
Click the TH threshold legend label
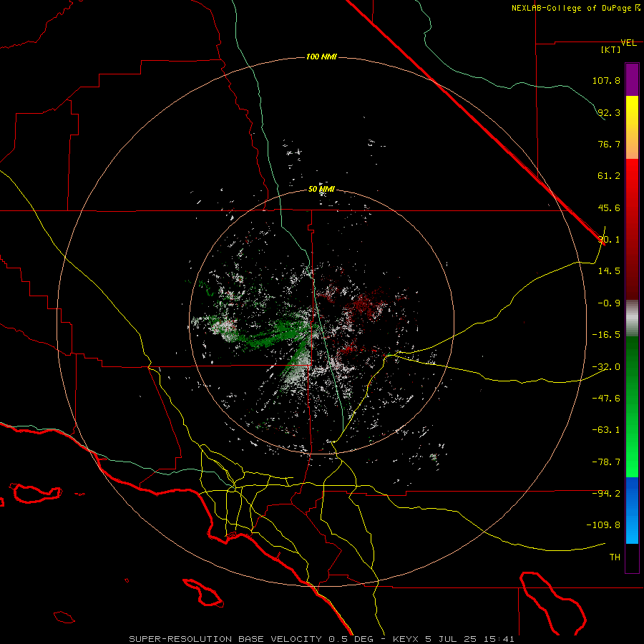(x=615, y=557)
